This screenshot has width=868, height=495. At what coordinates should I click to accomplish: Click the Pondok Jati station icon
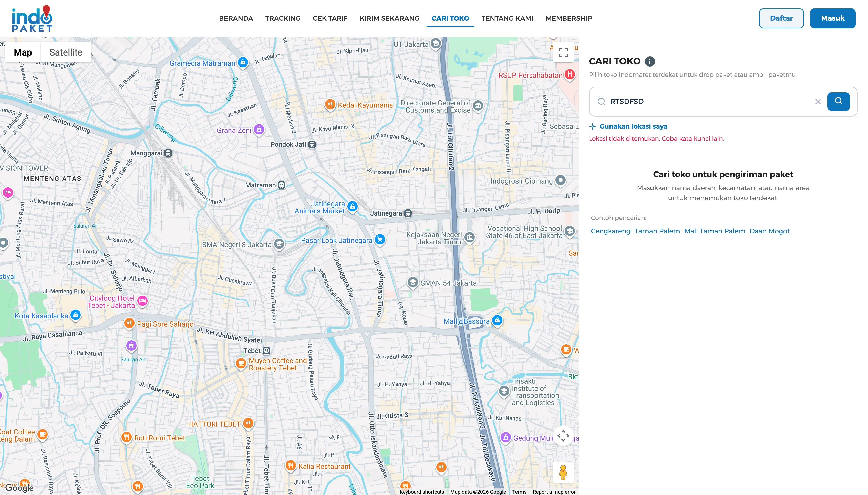point(312,145)
